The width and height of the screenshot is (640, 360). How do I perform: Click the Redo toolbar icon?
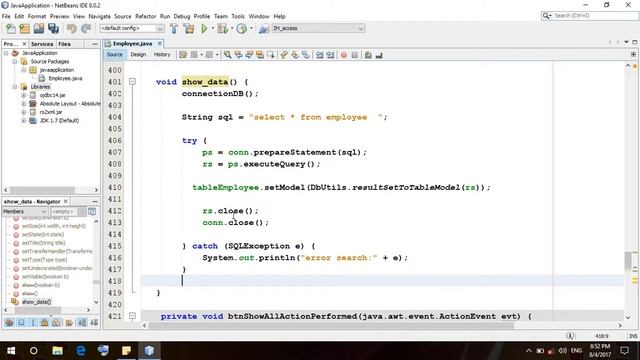pyautogui.click(x=86, y=29)
